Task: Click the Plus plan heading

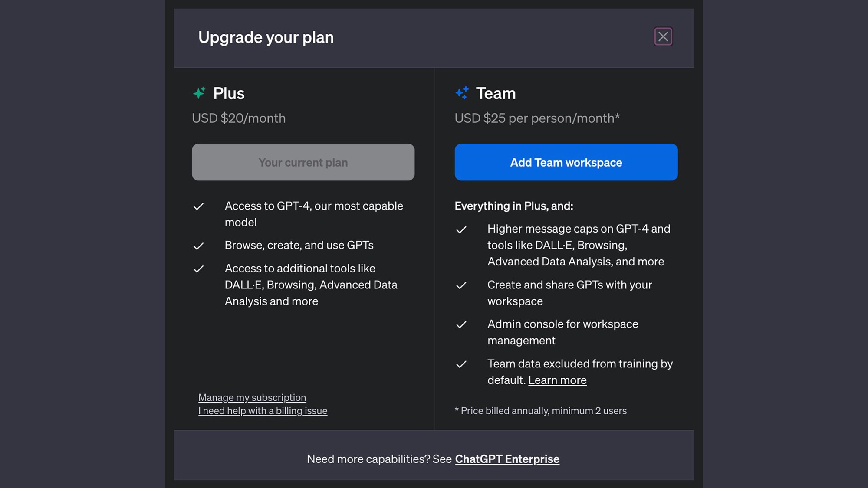Action: coord(229,93)
